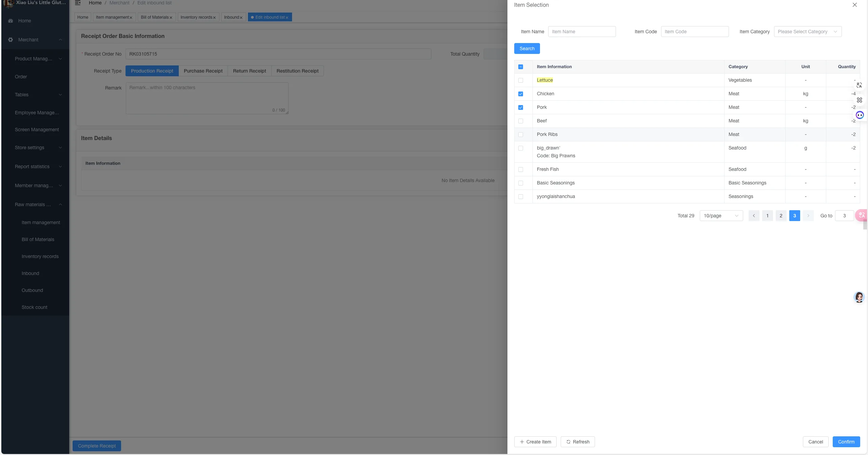Focus the Item Name search field
Screen dimensions: 868x455
click(582, 32)
